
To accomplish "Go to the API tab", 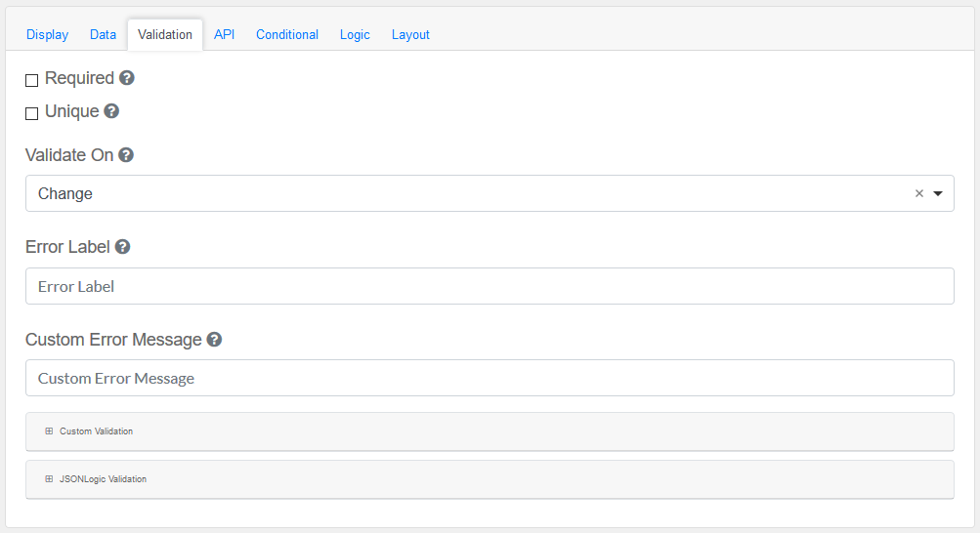I will click(x=224, y=34).
